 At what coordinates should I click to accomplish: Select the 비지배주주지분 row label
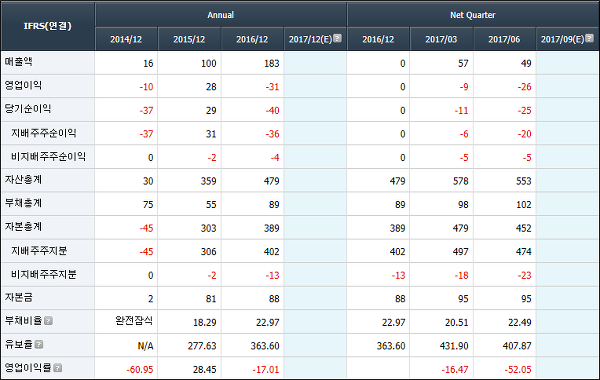(x=44, y=274)
